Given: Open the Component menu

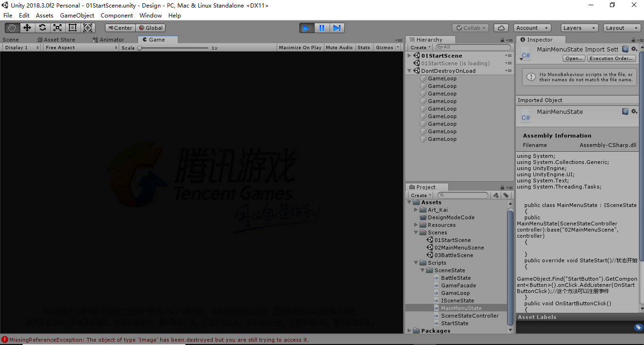Looking at the screenshot, I should (117, 15).
